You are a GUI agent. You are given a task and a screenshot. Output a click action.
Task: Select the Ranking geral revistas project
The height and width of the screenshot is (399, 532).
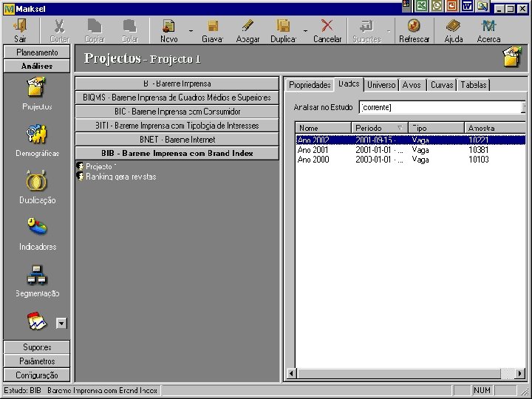[120, 177]
